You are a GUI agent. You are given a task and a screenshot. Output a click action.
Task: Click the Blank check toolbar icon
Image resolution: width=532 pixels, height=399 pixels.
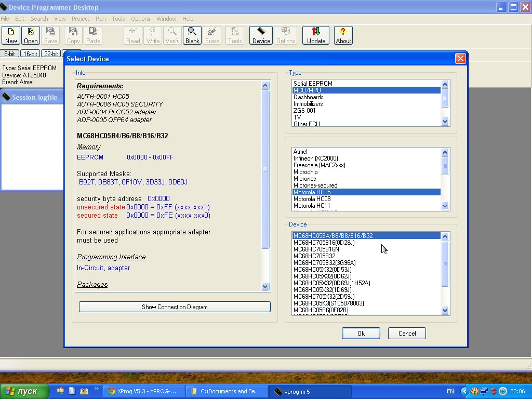pos(192,35)
